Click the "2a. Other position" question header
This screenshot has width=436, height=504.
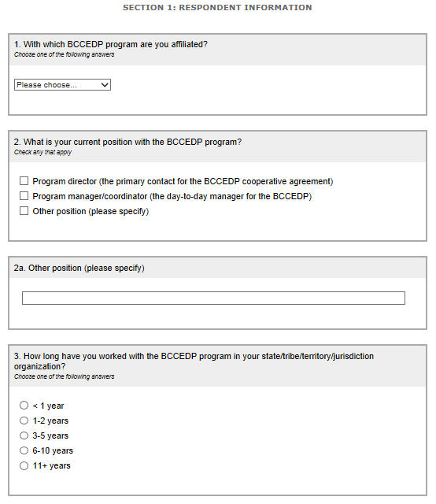click(79, 268)
